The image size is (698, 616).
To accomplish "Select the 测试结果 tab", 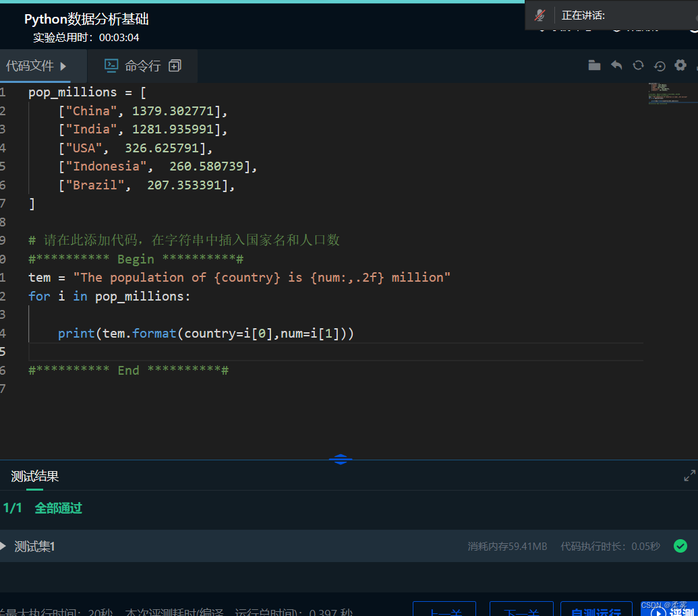I will 34,476.
